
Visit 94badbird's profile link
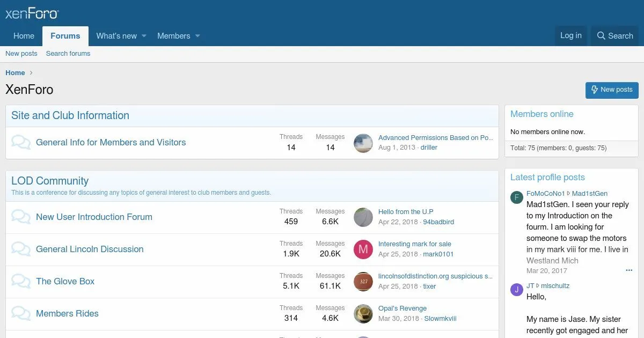pos(438,222)
